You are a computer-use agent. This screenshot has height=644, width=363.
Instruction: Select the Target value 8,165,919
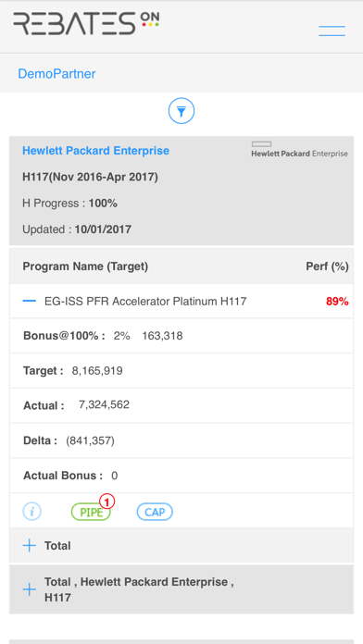click(97, 371)
